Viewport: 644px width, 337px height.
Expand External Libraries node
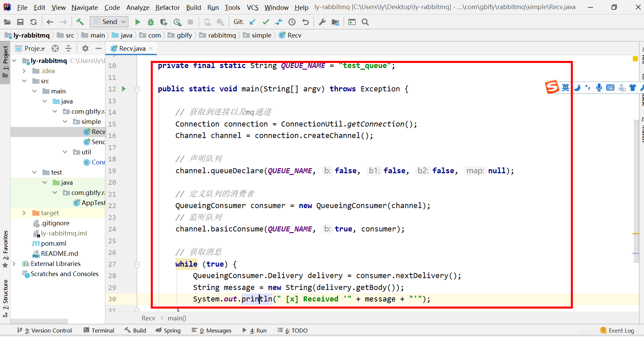14,264
